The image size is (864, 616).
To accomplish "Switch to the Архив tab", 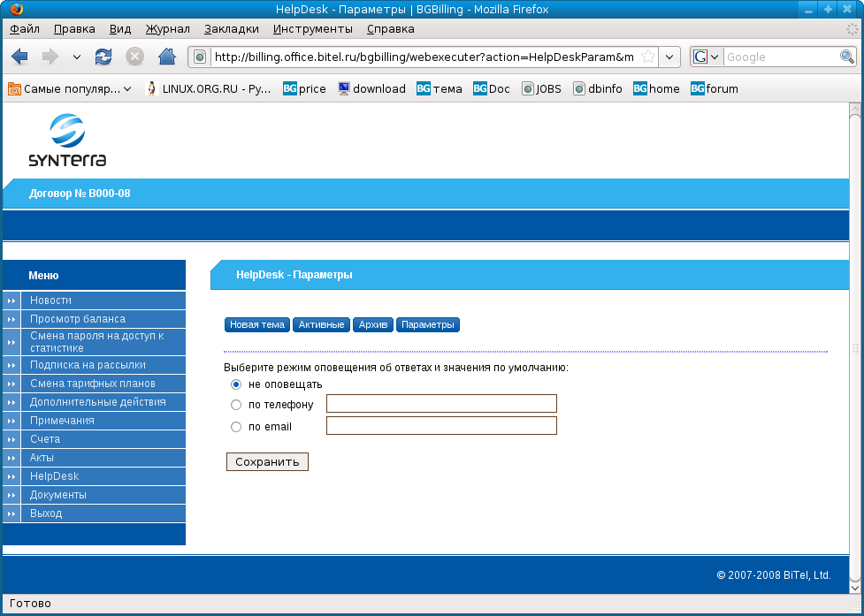I will tap(372, 324).
